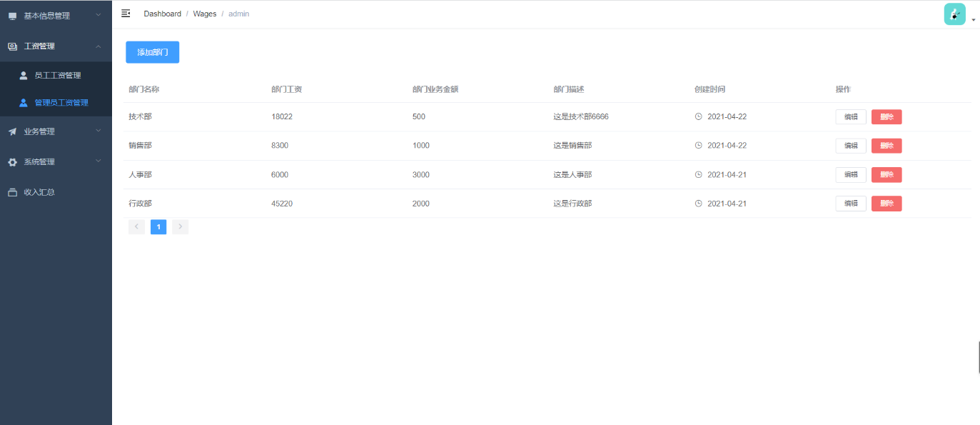This screenshot has height=425, width=980.
Task: Click the paper-plane icon beside 业务管理
Action: pos(12,131)
